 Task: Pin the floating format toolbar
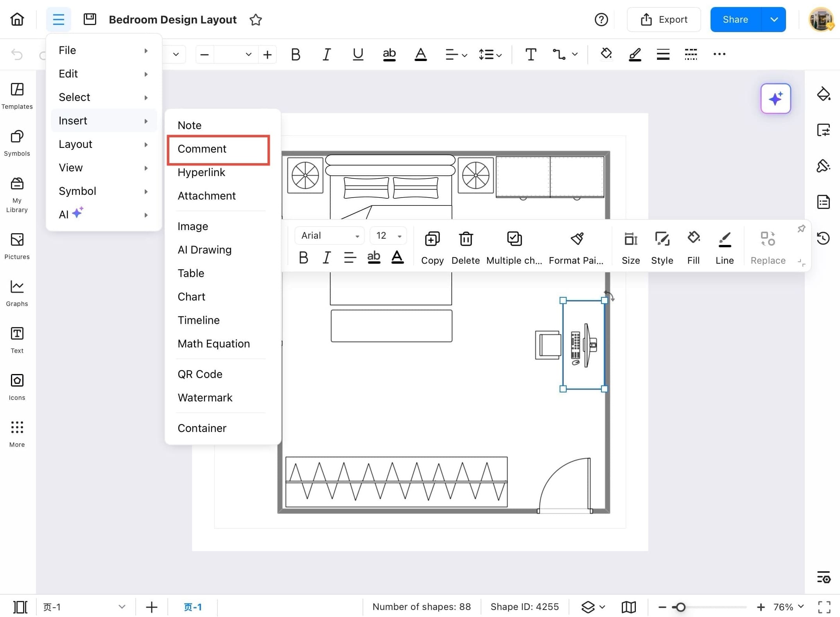click(x=801, y=229)
